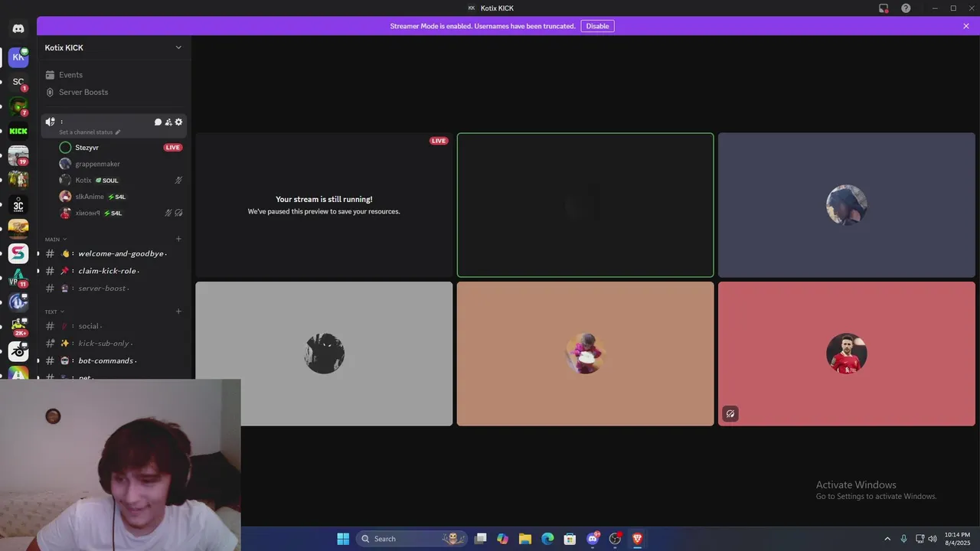Select the KK server icon

18,57
